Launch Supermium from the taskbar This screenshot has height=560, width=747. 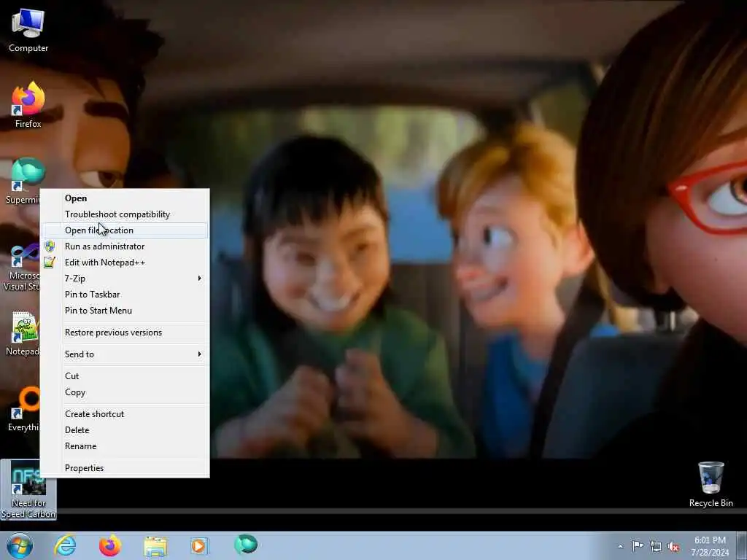coord(246,545)
